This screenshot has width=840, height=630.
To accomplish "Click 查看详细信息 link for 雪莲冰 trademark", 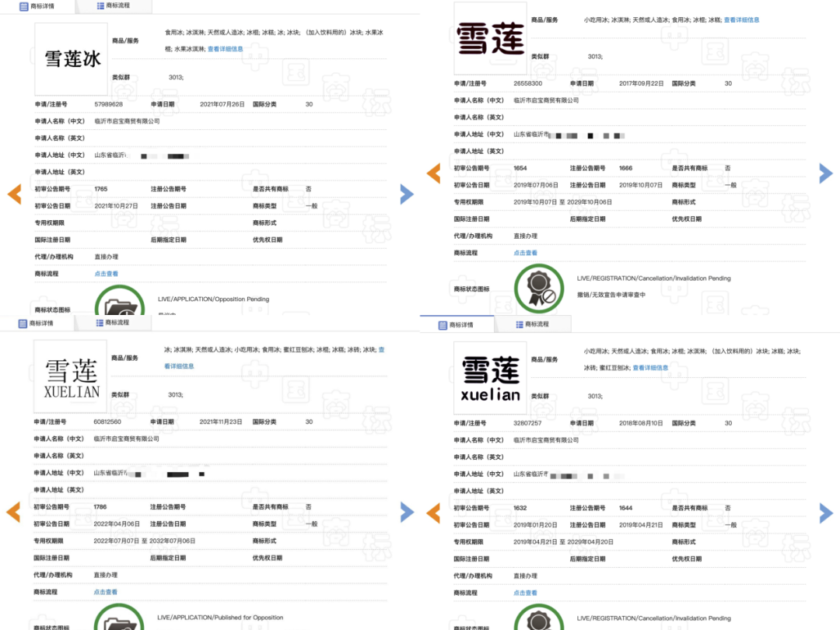I will tap(226, 49).
